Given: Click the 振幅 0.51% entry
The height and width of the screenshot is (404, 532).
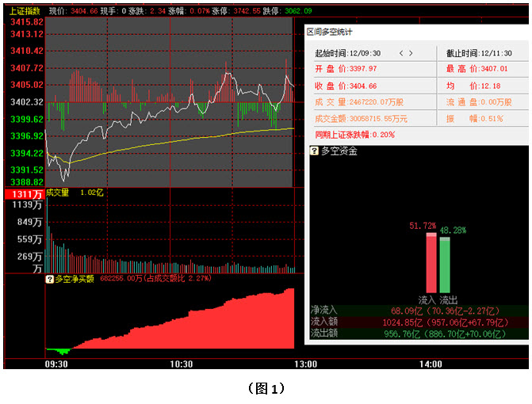Looking at the screenshot, I should (475, 119).
